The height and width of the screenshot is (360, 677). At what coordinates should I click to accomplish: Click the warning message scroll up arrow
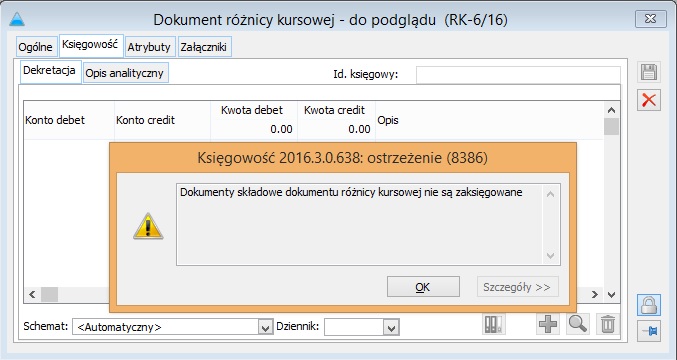click(550, 194)
